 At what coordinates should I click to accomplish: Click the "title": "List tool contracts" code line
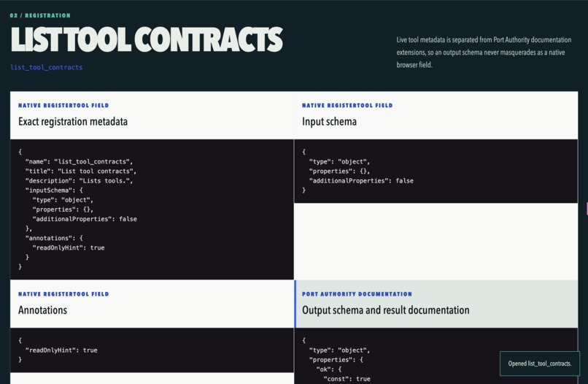[x=81, y=171]
